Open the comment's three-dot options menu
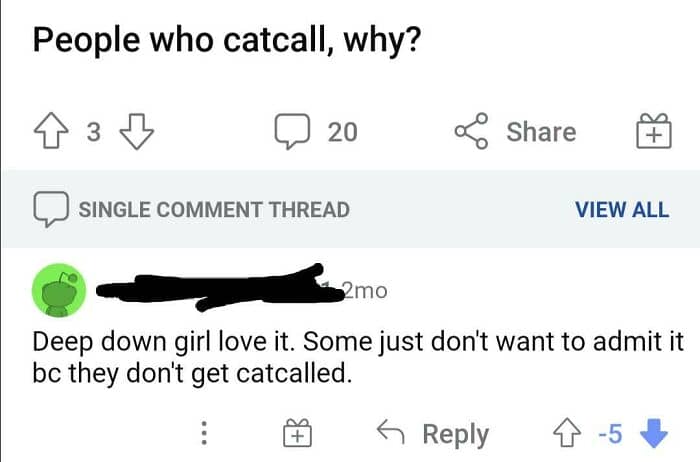The image size is (700, 462). 204,433
